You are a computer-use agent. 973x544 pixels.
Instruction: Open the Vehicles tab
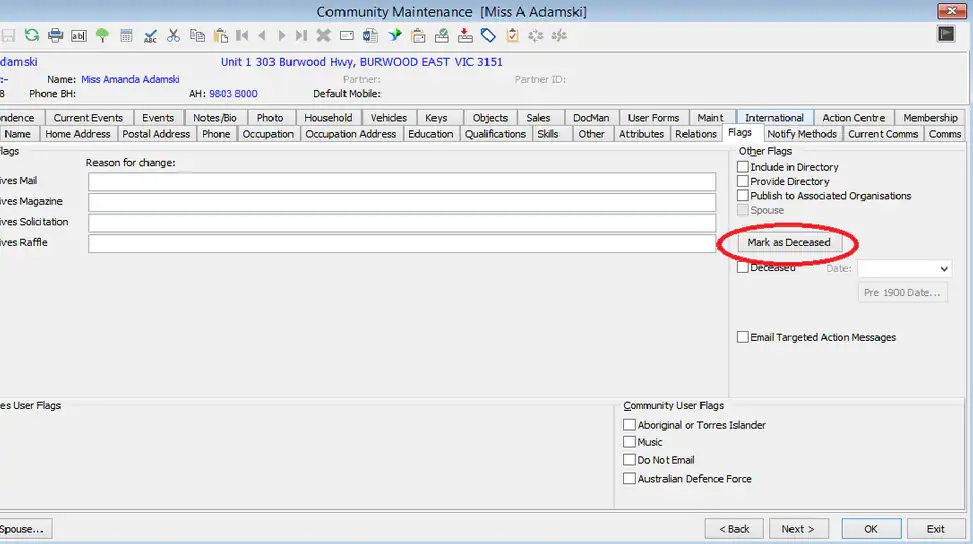coord(388,118)
